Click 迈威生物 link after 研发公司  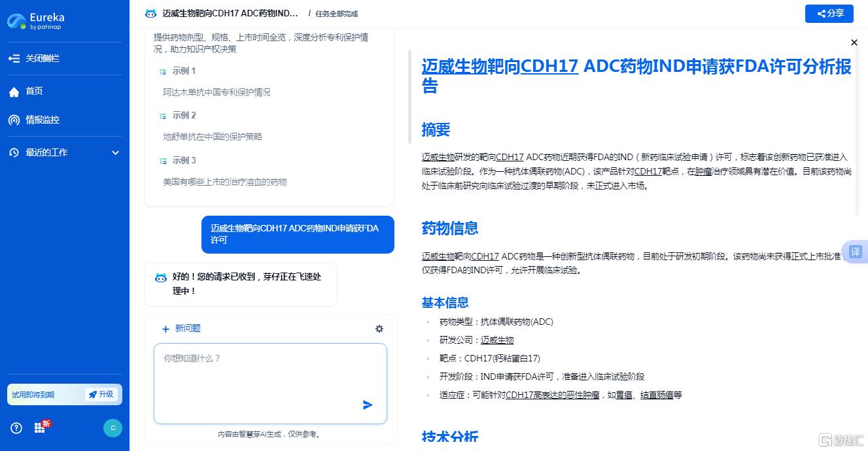click(x=497, y=340)
